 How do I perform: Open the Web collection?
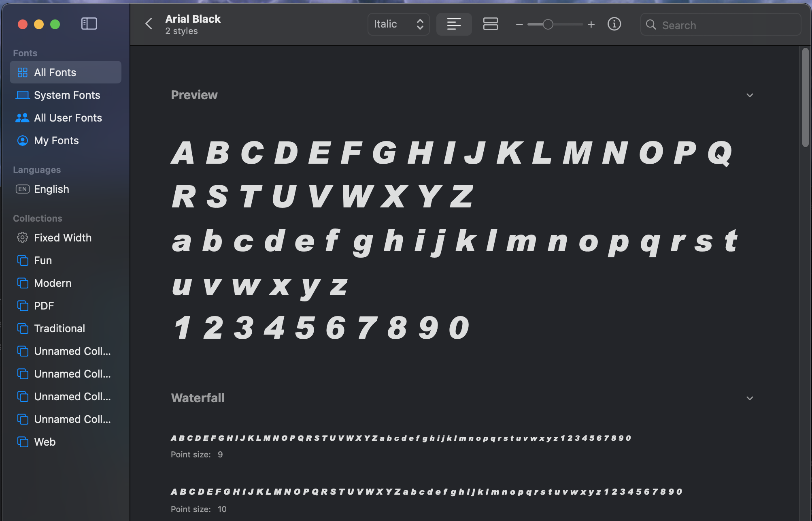click(x=45, y=442)
